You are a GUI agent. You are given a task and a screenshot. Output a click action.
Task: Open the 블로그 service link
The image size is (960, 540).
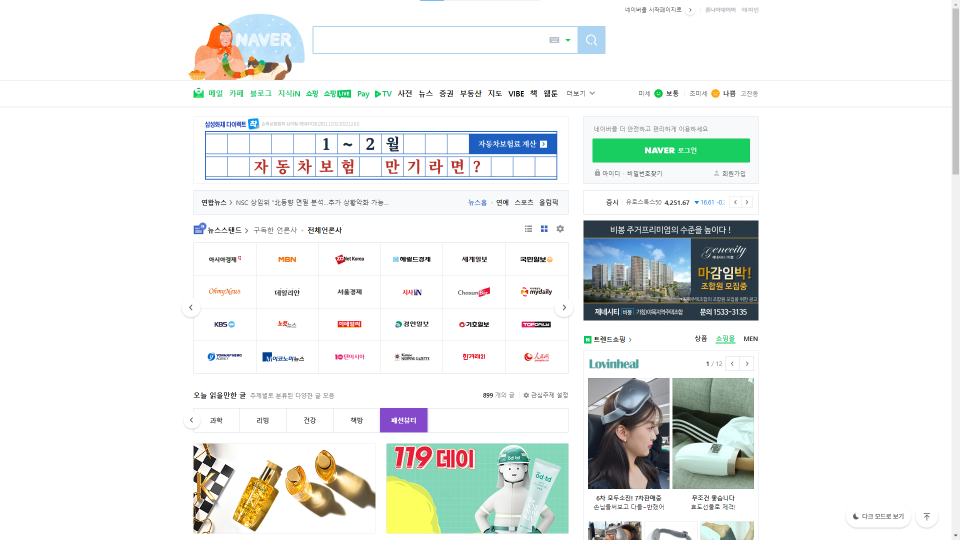point(260,94)
